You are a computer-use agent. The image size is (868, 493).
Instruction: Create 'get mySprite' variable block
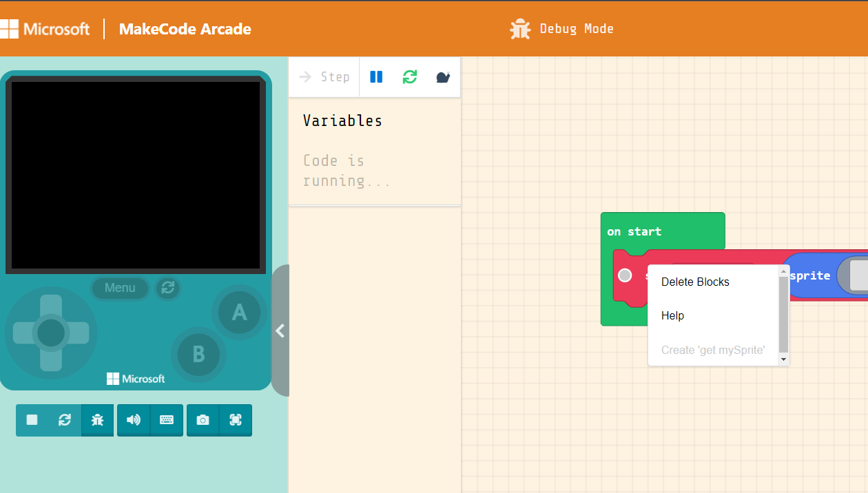713,350
